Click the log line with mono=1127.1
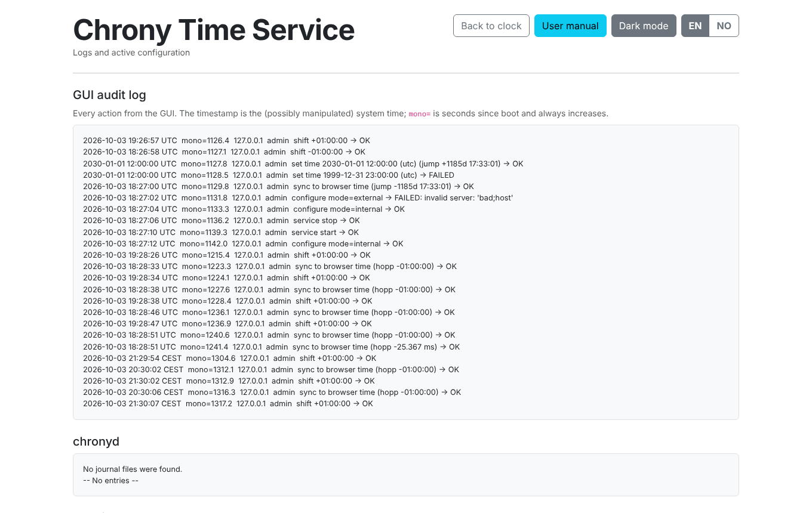The height and width of the screenshot is (513, 812). point(224,152)
